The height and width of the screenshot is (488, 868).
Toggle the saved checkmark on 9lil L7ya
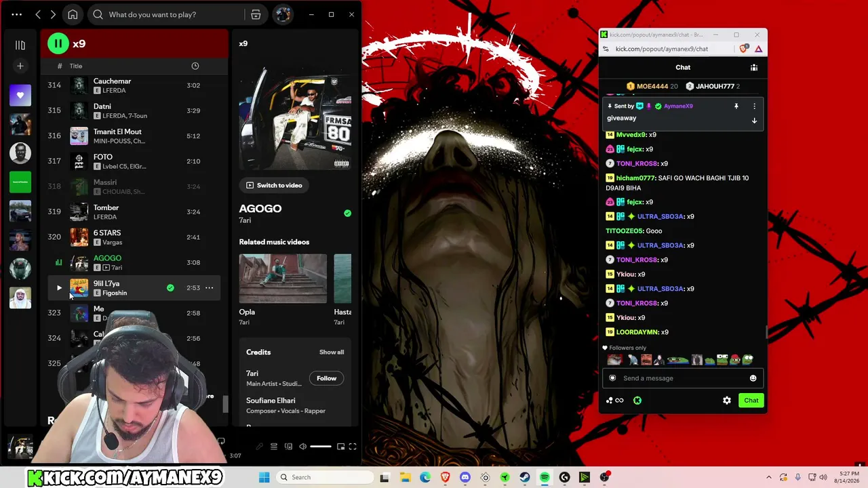[170, 288]
